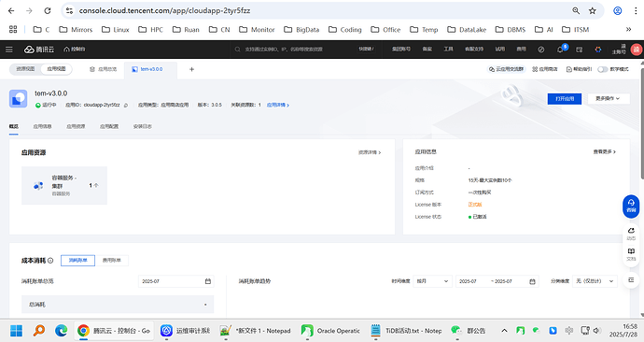The image size is (644, 342).
Task: Select the 消耗账单 segment
Action: 78,260
